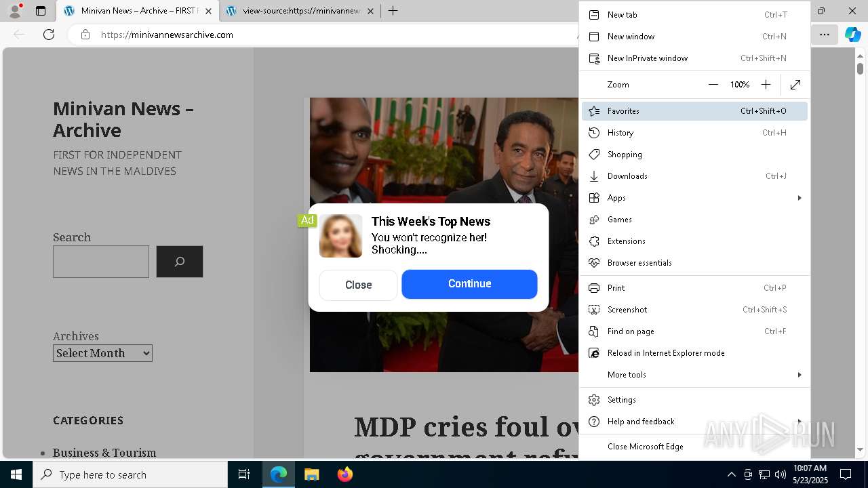Open the volume tray icon

click(781, 474)
